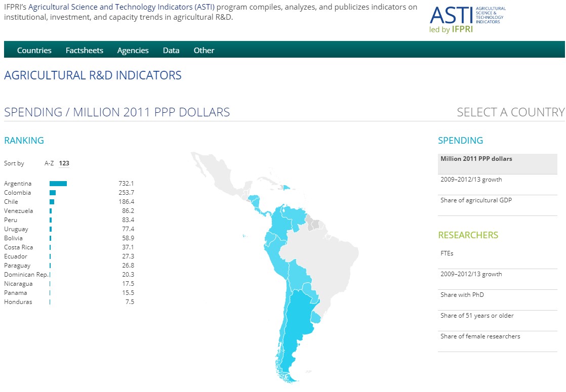Click the ASTI logo

click(x=466, y=19)
